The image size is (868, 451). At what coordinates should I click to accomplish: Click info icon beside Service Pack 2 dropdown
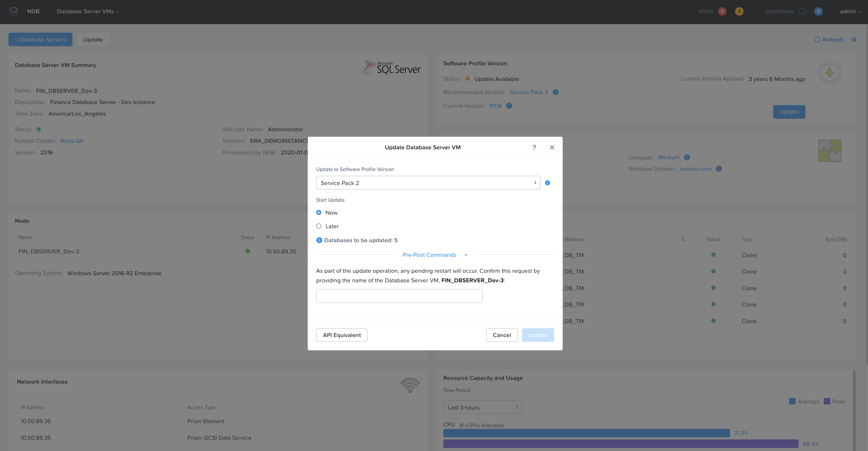[x=547, y=183]
